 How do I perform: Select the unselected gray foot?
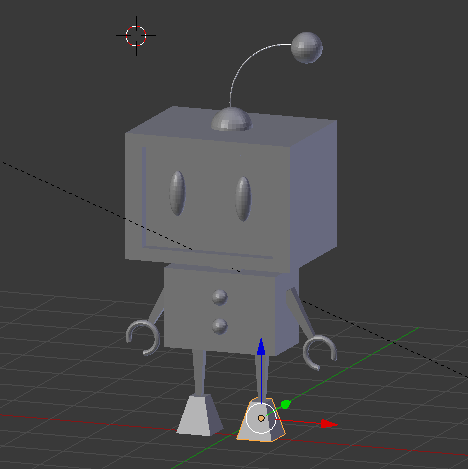[x=199, y=415]
